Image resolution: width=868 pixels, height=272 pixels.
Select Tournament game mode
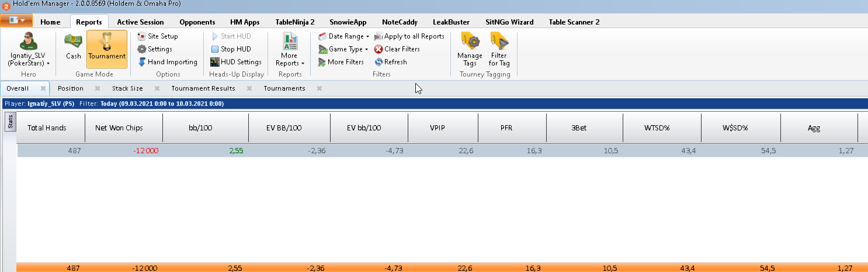(x=107, y=49)
